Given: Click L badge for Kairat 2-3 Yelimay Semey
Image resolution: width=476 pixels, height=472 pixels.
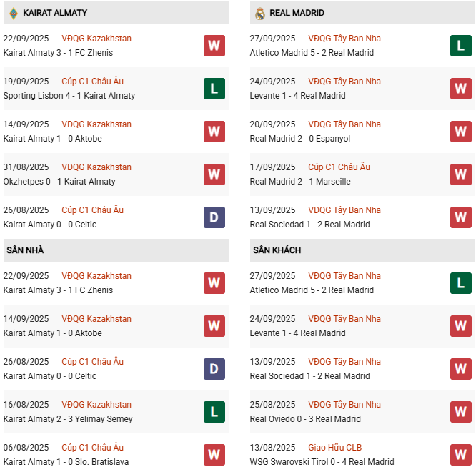Looking at the screenshot, I should [214, 412].
